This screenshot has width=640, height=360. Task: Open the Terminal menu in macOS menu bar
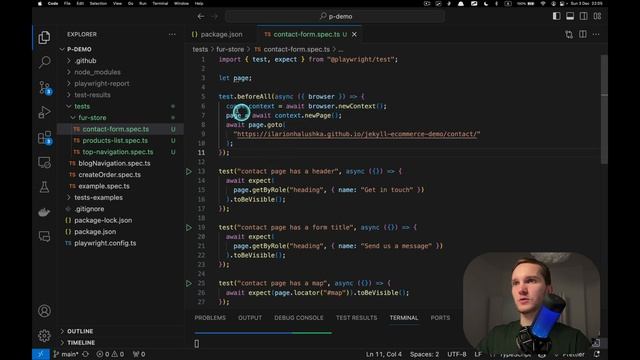[x=160, y=3]
